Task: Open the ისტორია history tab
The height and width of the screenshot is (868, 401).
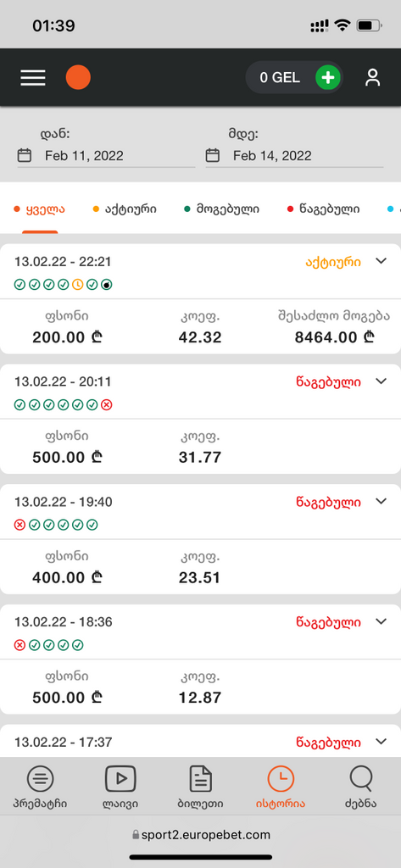Action: [281, 787]
